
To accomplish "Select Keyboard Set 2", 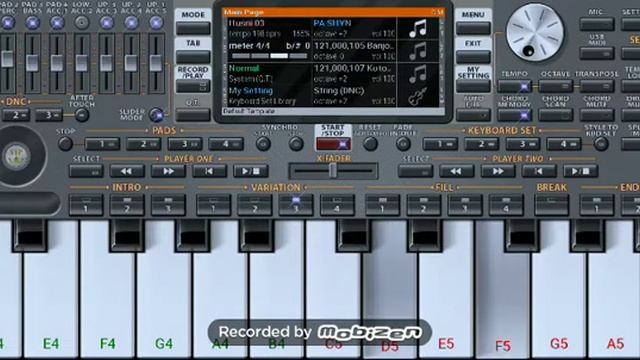I will click(481, 144).
